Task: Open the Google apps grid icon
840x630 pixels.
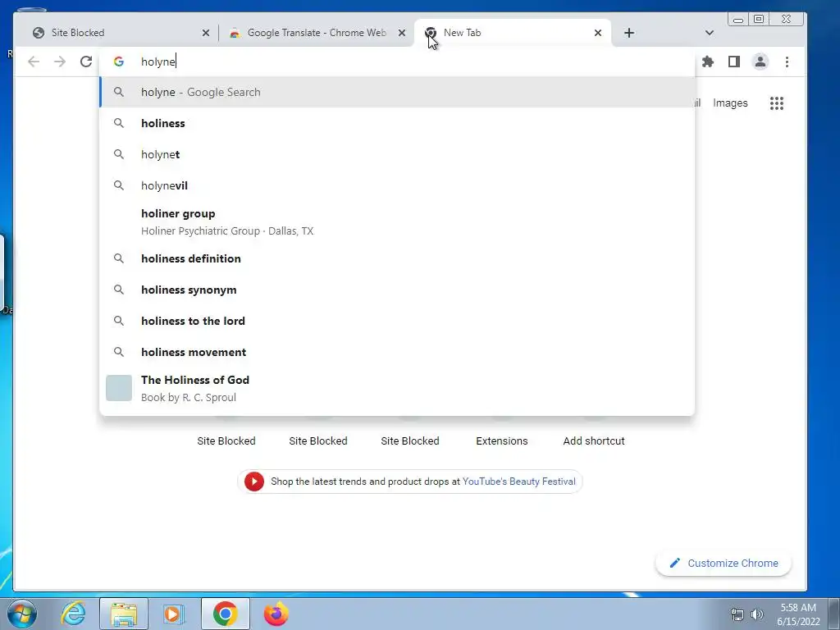Action: [777, 103]
